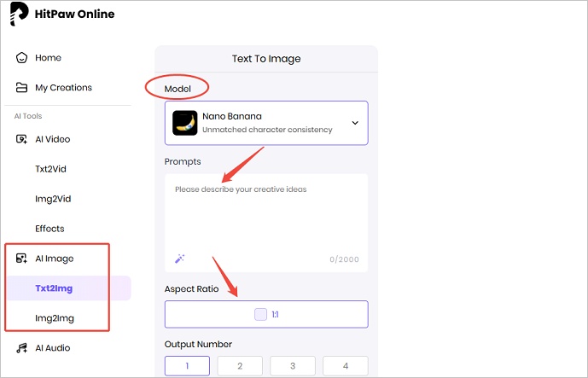Open the Effects sidebar item
588x378 pixels.
pos(49,229)
